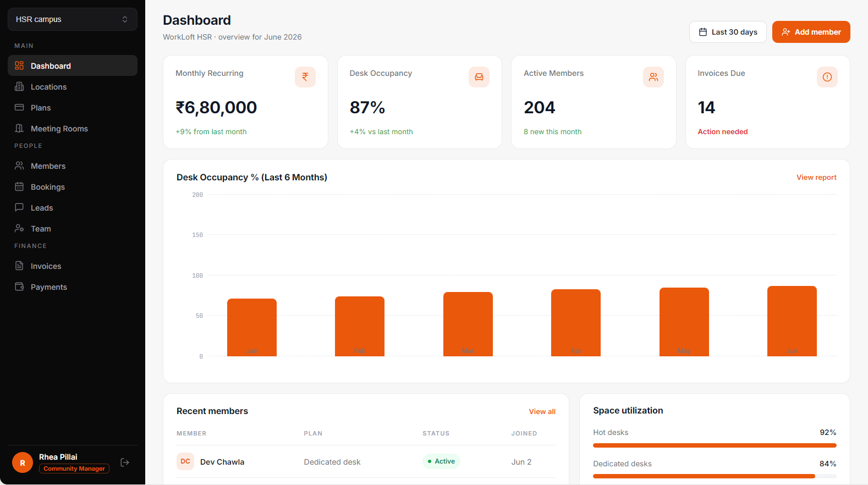Click Dev Chawla's DC avatar badge
The height and width of the screenshot is (485, 868).
coord(185,461)
